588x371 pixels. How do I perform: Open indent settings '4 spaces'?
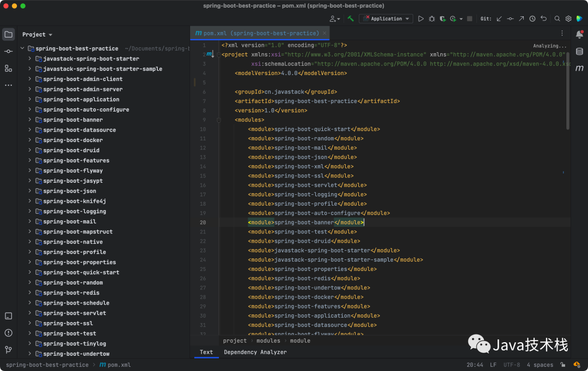[x=540, y=364]
